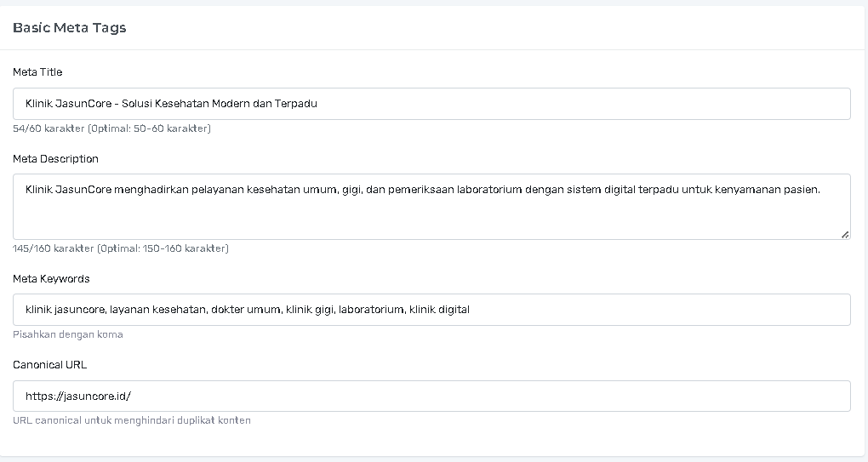
Task: Click the Meta Description label
Action: coord(55,159)
